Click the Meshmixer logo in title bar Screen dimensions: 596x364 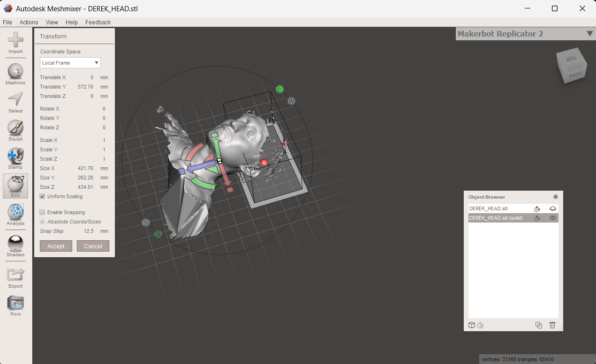[x=8, y=8]
